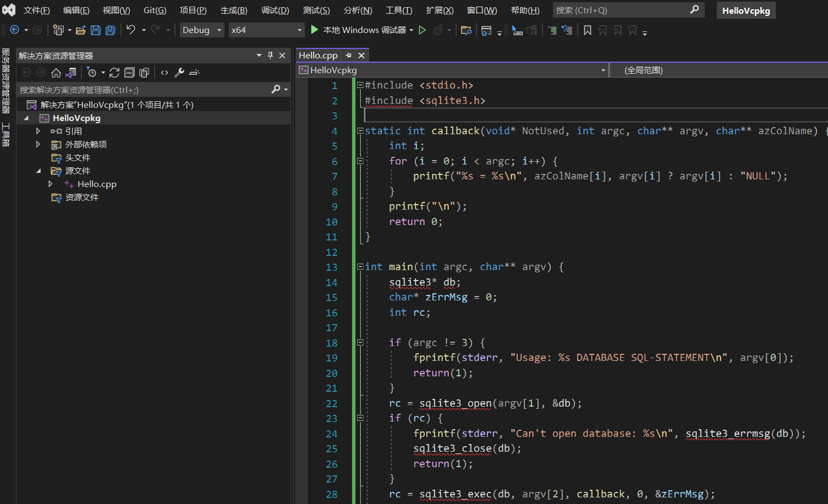The image size is (828, 504).
Task: Click the search magnifier in the title search box
Action: (x=694, y=9)
